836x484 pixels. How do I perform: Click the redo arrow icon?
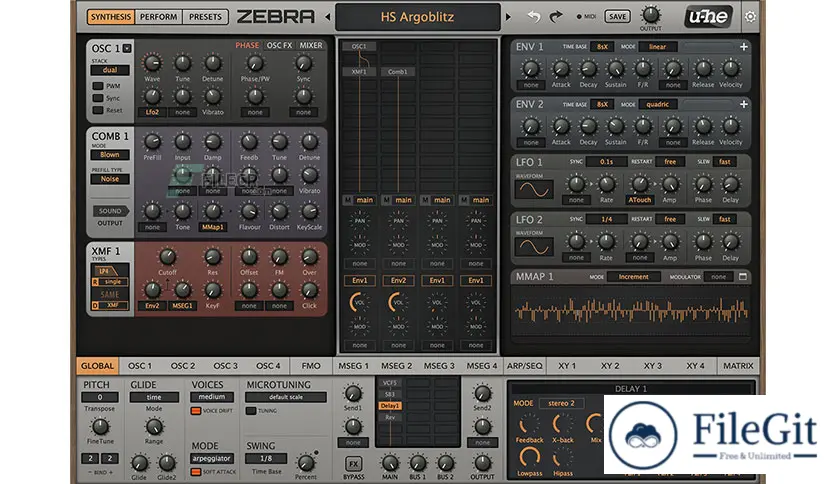pos(556,17)
